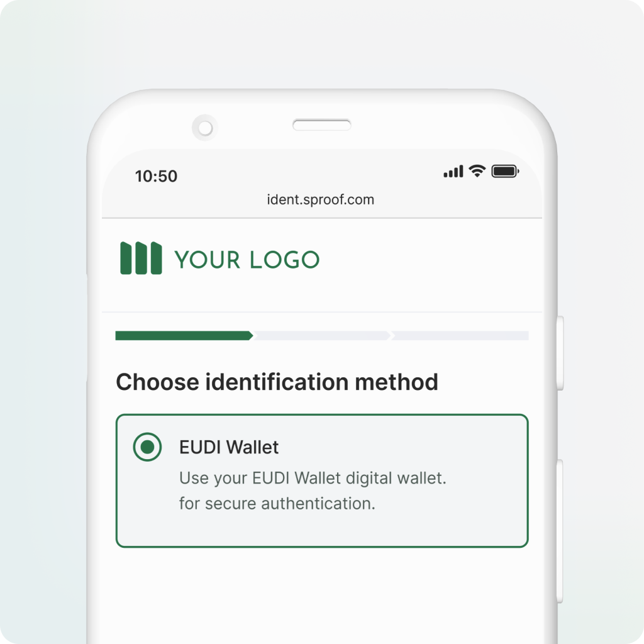The image size is (644, 644).
Task: Click the Choose identification method heading
Action: point(277,382)
